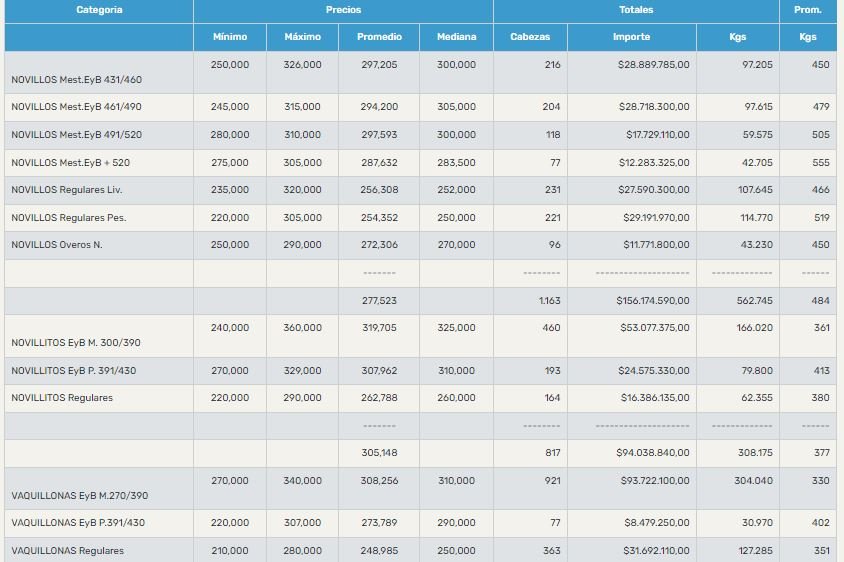Click the Promedio column header
Viewport: 844px width, 562px height.
379,37
